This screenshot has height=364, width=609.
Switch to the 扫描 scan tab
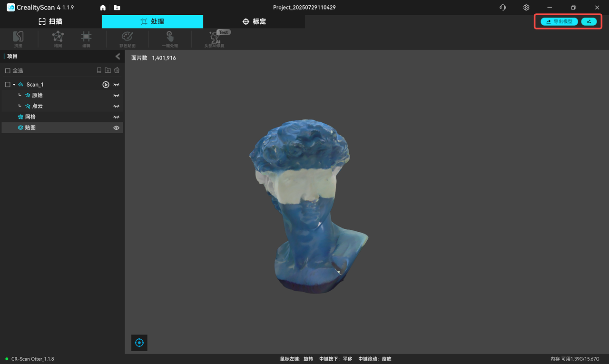tap(50, 21)
